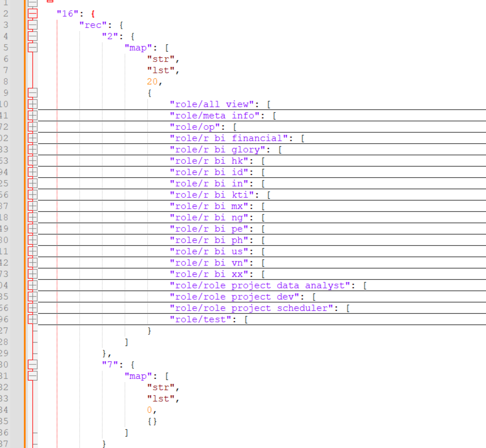Click the "role/role_project_dev" key

pyautogui.click(x=235, y=297)
